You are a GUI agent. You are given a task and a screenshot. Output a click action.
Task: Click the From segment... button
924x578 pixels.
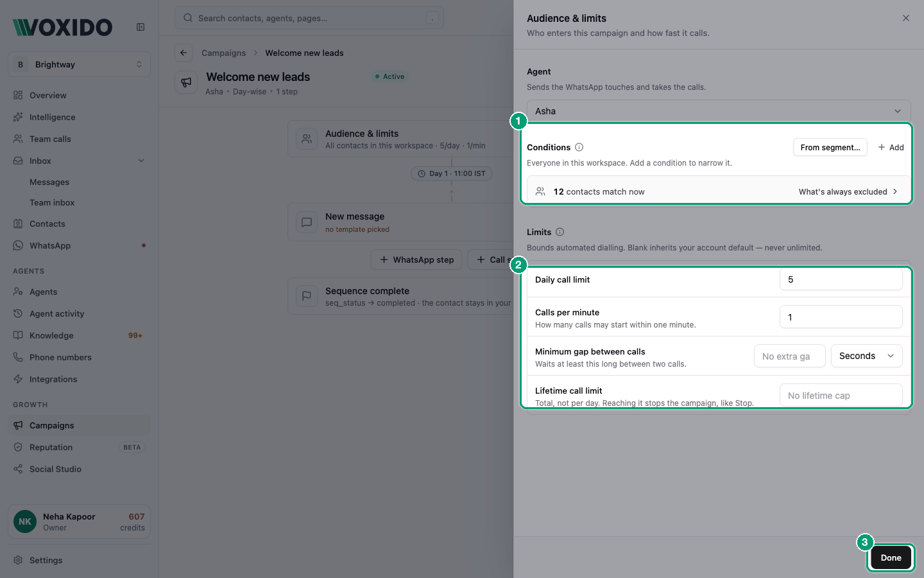[830, 147]
